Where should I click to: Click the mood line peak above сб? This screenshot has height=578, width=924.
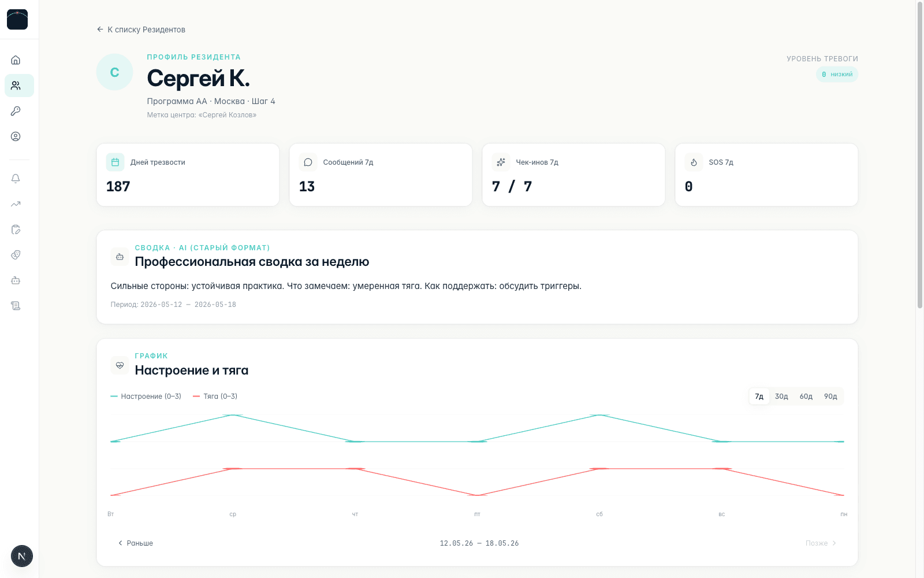599,415
